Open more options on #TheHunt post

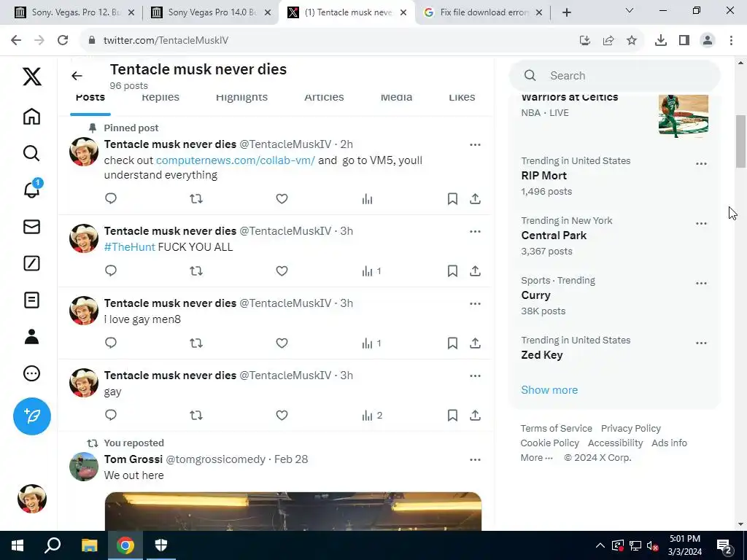[x=475, y=231]
